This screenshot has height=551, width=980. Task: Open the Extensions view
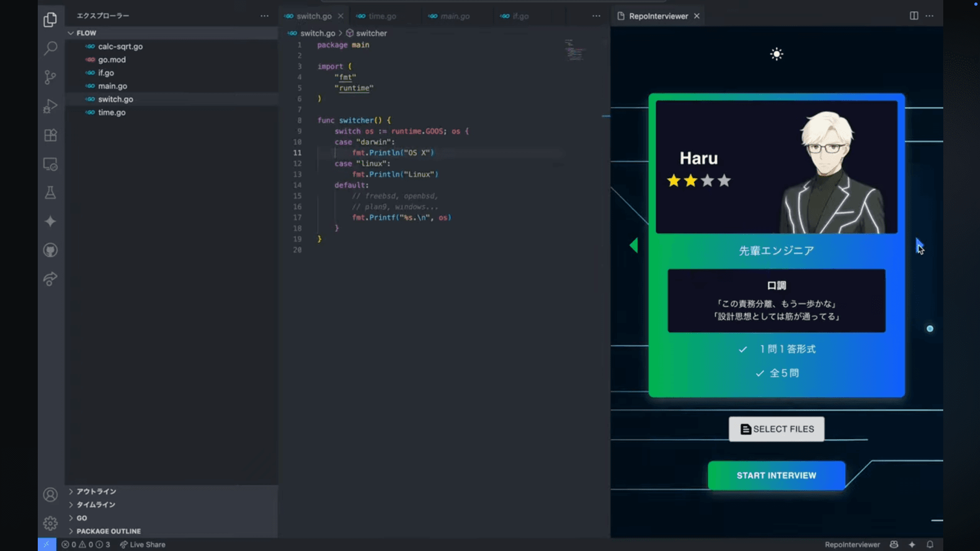click(50, 135)
